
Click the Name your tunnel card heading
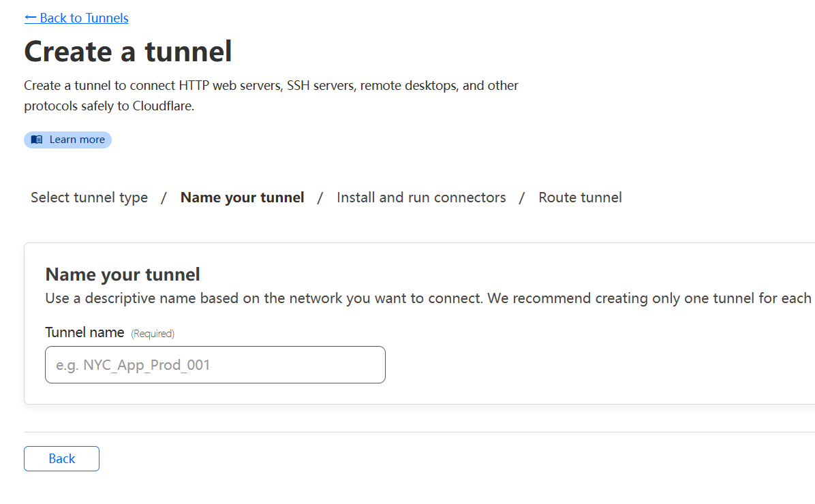pos(123,274)
